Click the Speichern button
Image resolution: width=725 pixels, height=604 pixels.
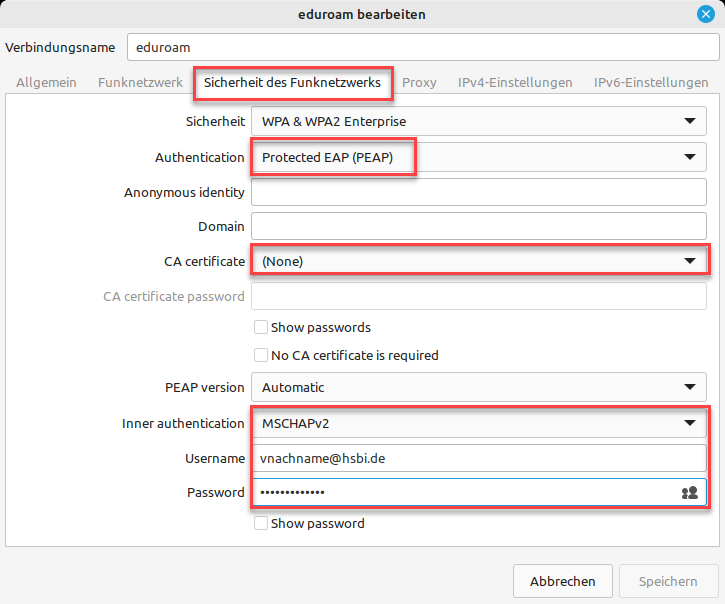click(668, 581)
